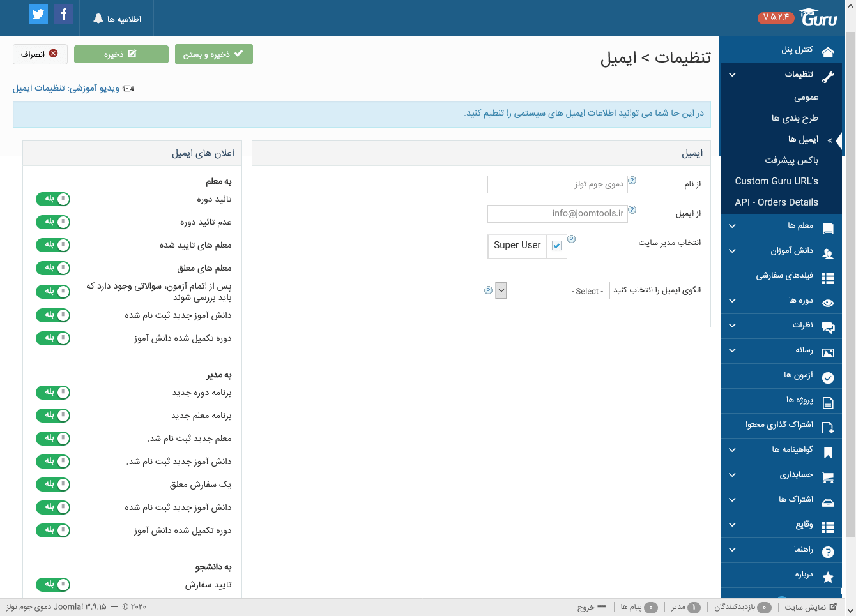Toggle the course approval email switch
Screen dimensions: 856x616
(x=53, y=199)
